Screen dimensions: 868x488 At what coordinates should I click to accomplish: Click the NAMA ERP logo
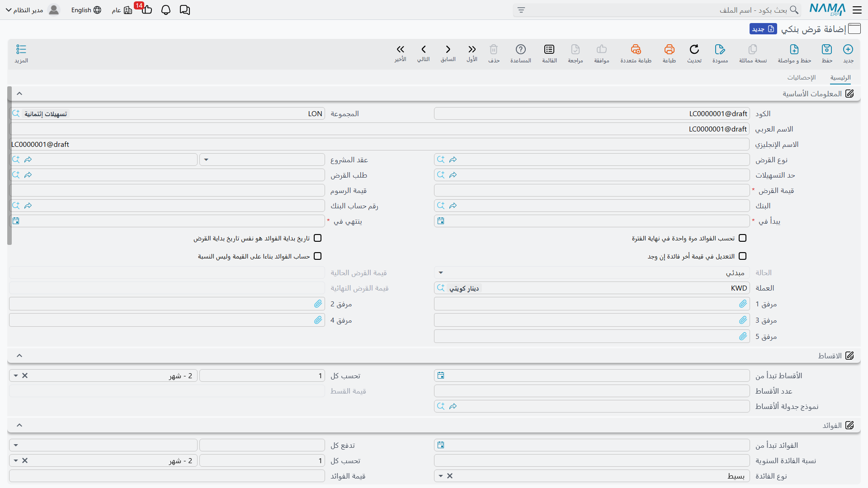827,10
